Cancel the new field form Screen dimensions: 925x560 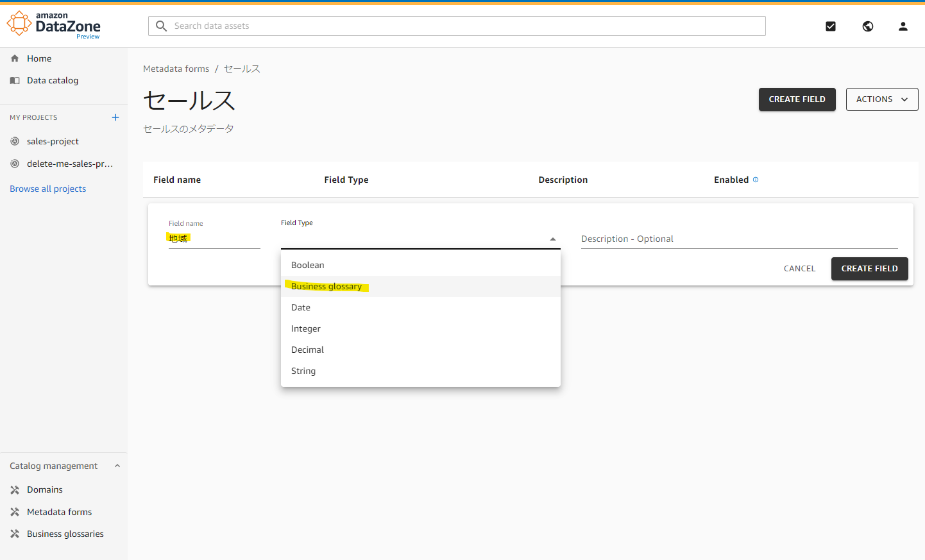[799, 269]
